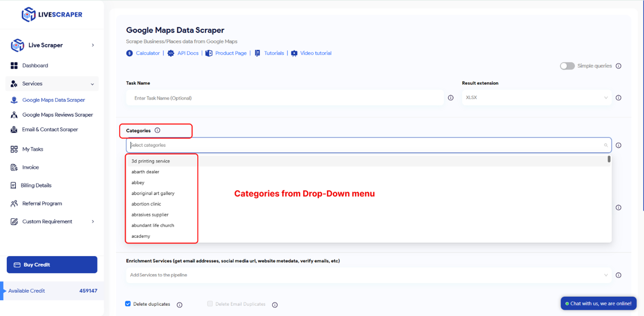The image size is (644, 316).
Task: Click the Tutorials book icon
Action: (258, 53)
